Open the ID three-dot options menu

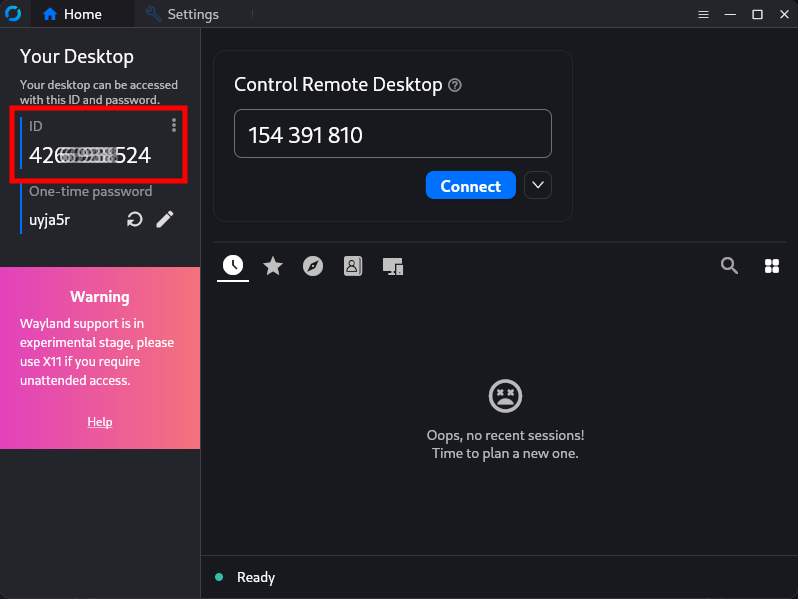click(174, 125)
